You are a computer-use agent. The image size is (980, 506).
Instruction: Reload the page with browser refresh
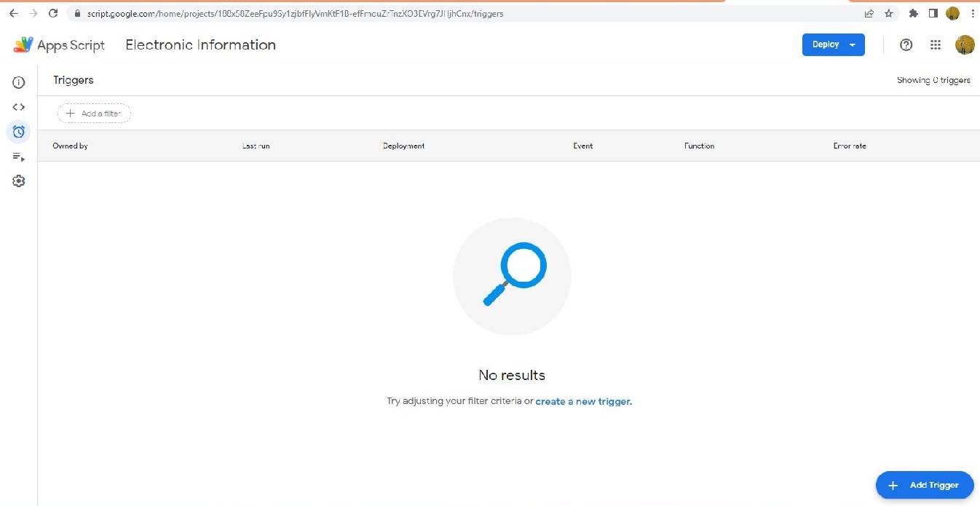[53, 13]
